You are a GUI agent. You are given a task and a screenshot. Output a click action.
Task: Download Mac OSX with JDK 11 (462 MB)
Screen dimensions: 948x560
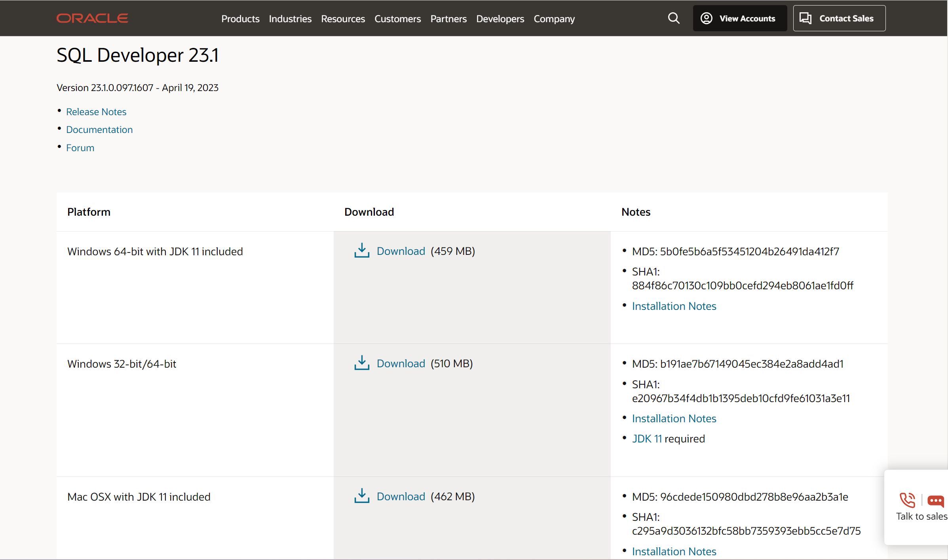[401, 496]
